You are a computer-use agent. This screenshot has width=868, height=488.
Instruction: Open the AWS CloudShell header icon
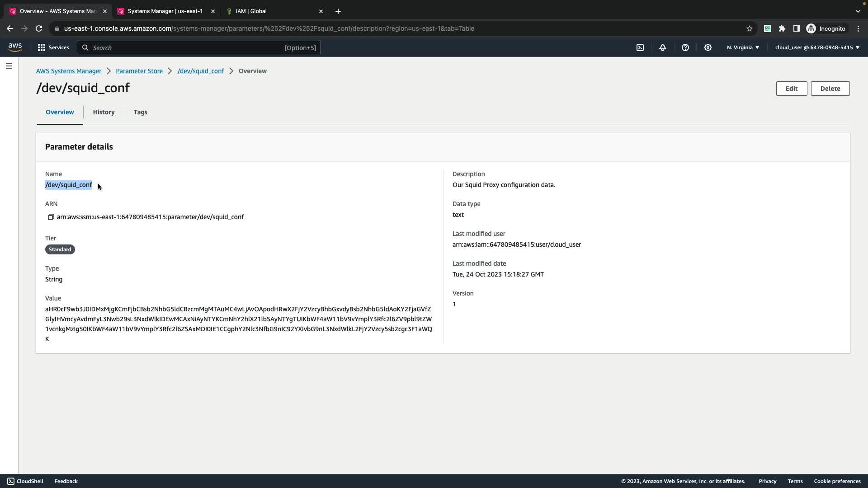point(640,47)
